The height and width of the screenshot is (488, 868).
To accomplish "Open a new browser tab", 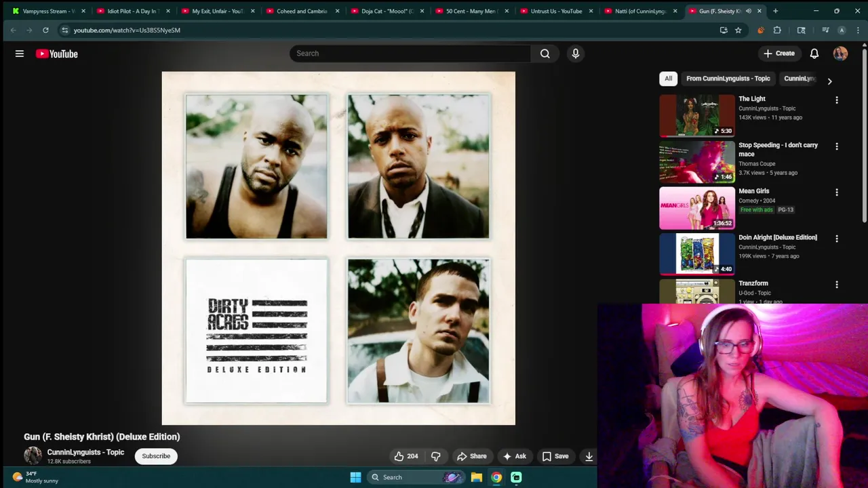I will tap(776, 11).
